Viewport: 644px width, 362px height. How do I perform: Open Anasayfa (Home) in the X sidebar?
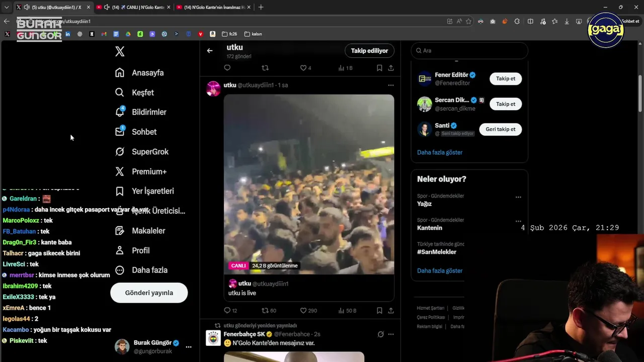[139, 72]
